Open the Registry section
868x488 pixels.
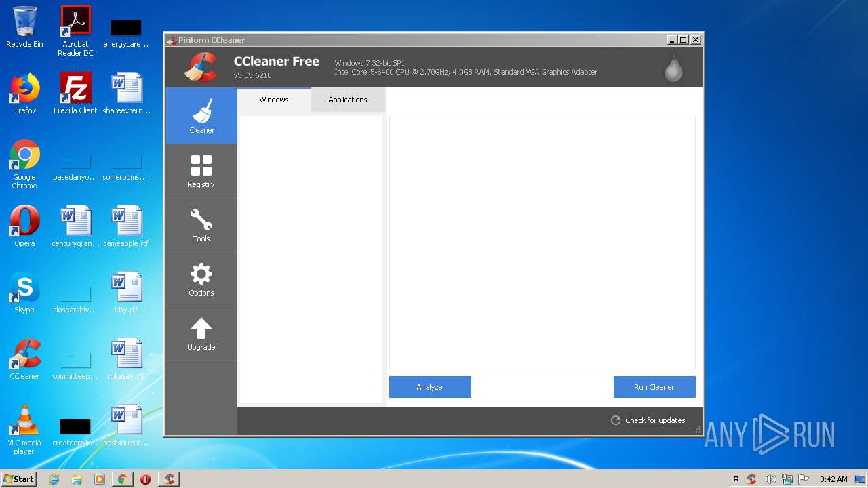pyautogui.click(x=201, y=170)
